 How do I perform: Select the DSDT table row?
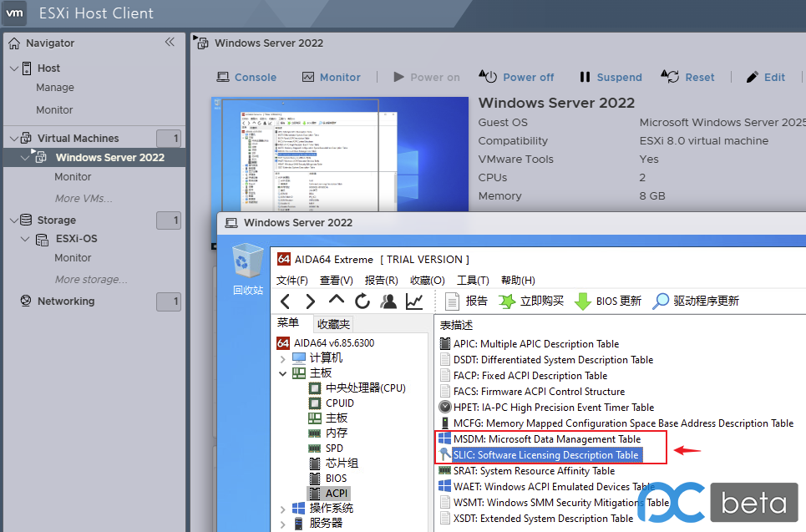[546, 360]
